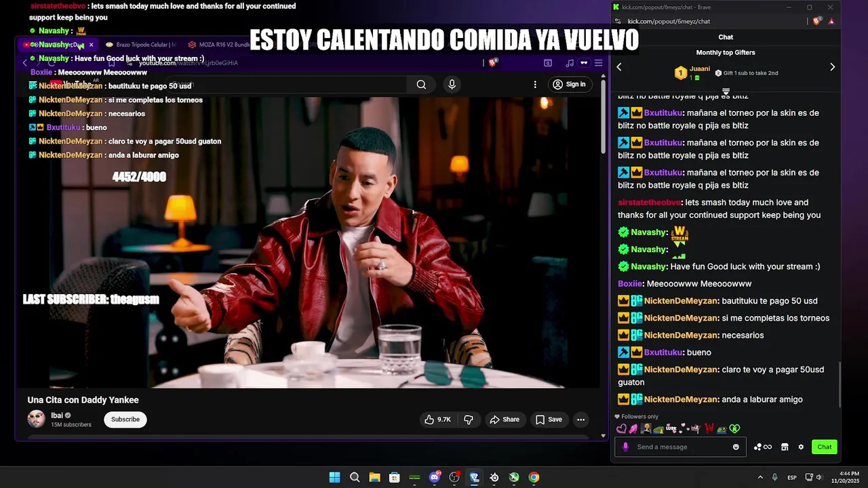
Task: Click the system tray volume icon
Action: tap(821, 477)
